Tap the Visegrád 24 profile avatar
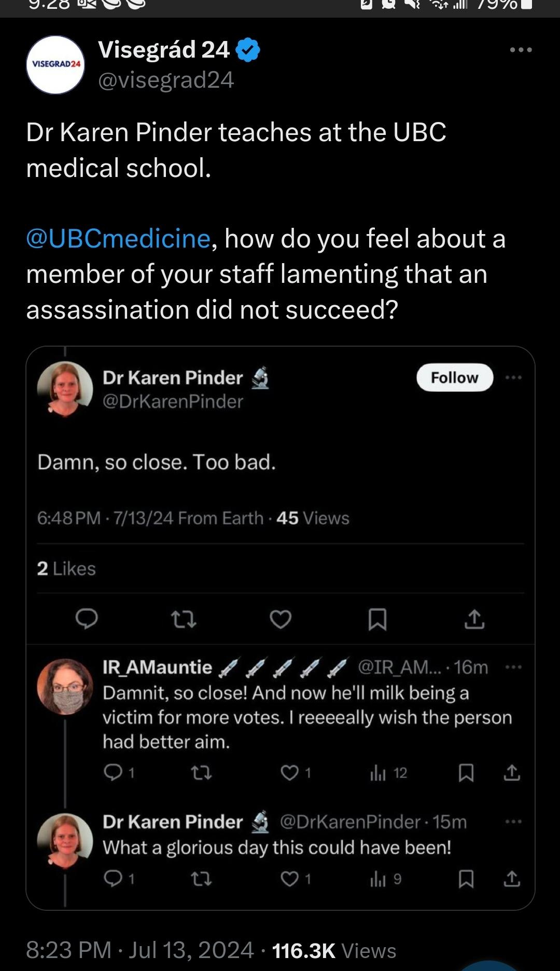Image resolution: width=560 pixels, height=971 pixels. coord(55,65)
